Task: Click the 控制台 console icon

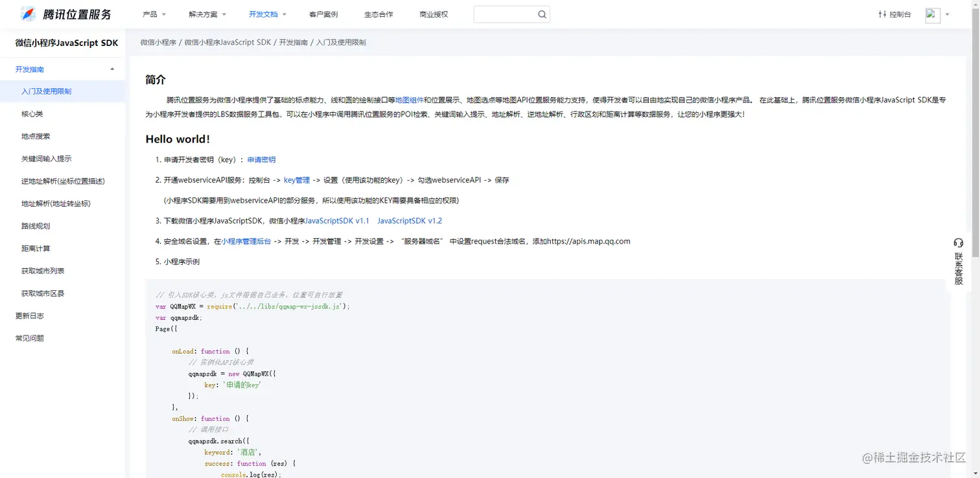Action: [882, 14]
